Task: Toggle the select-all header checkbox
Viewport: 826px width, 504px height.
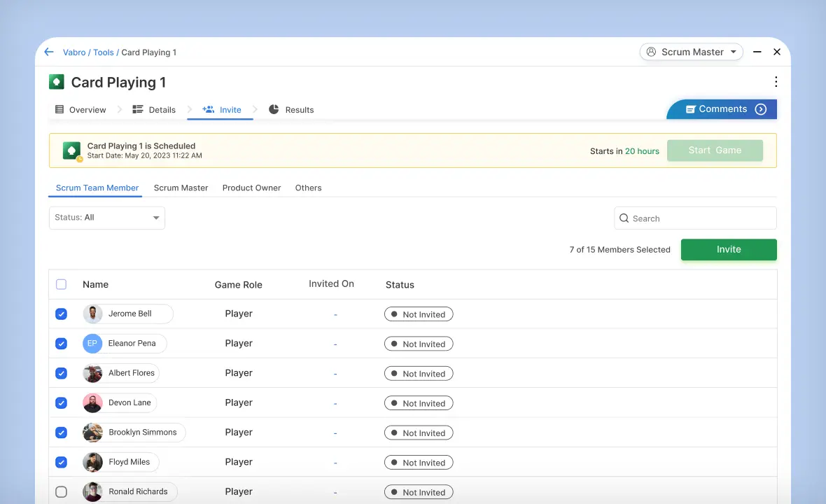Action: click(61, 284)
